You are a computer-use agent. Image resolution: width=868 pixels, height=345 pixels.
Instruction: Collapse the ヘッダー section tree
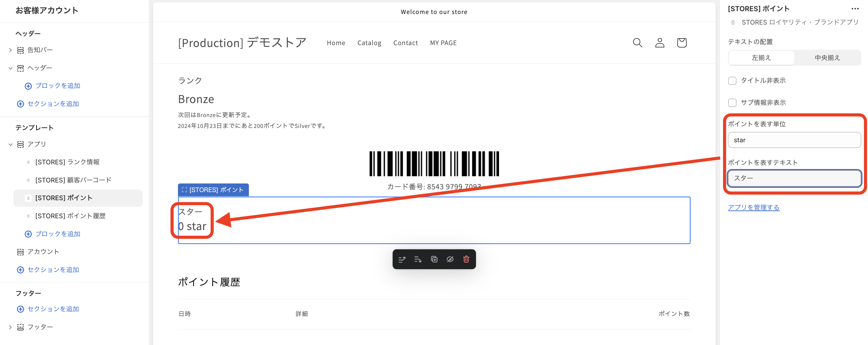click(10, 68)
